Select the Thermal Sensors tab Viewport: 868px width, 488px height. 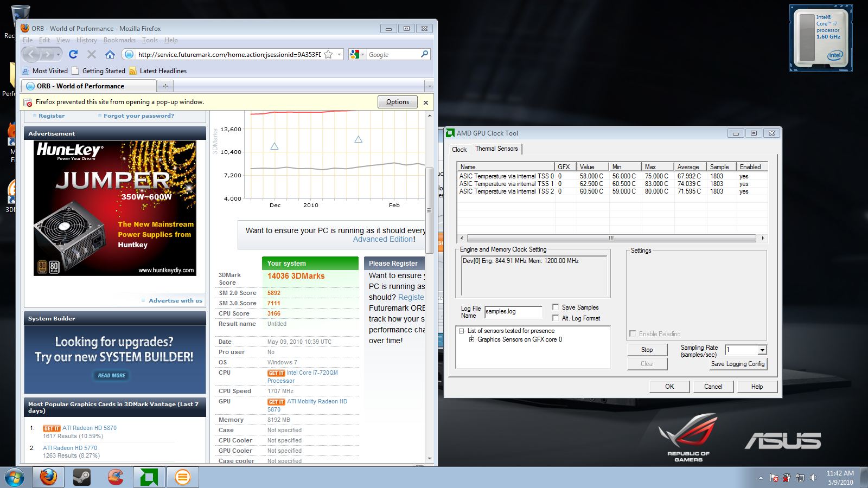(496, 149)
